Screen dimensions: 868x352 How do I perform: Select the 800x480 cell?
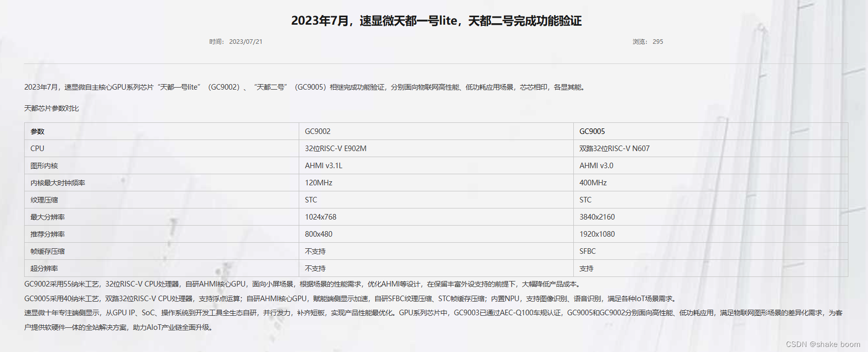436,234
